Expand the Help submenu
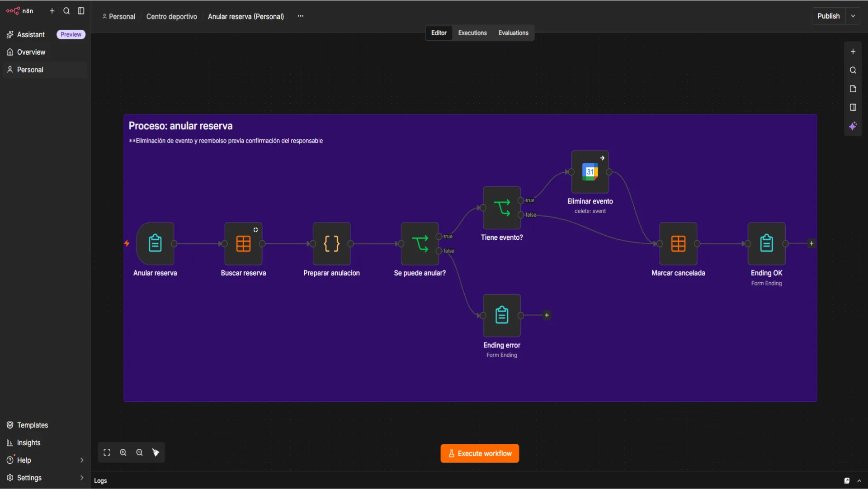868x489 pixels. click(x=82, y=460)
